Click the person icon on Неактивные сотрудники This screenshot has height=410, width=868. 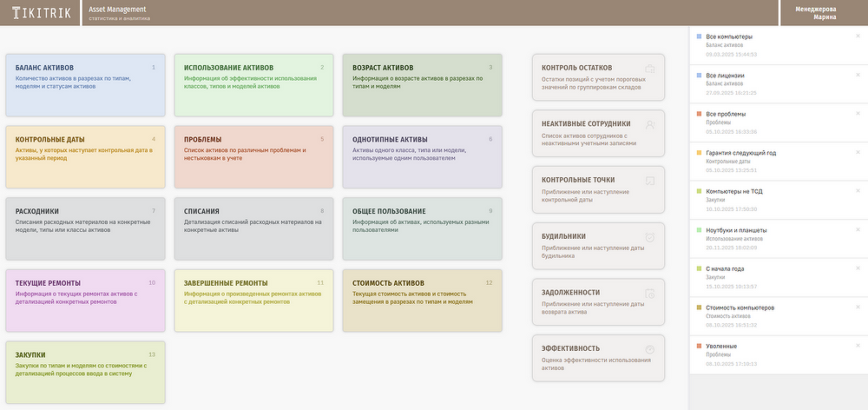click(x=649, y=124)
